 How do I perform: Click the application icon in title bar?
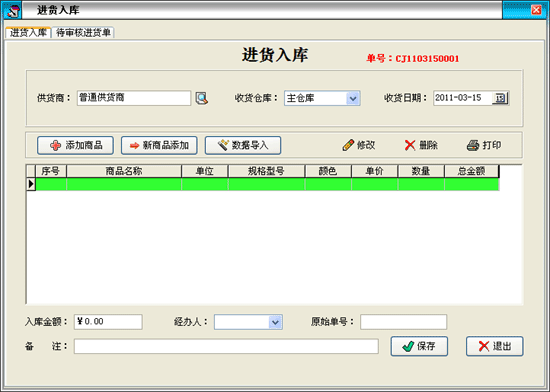(13, 11)
